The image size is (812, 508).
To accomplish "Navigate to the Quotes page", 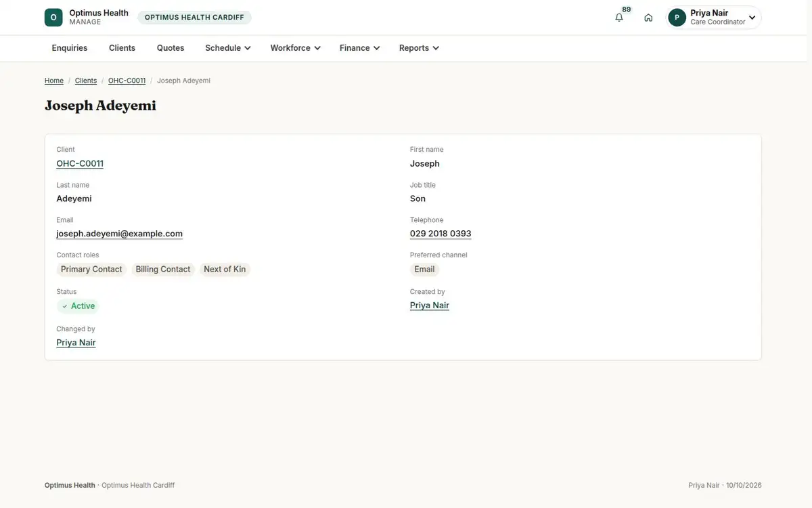I will click(171, 48).
